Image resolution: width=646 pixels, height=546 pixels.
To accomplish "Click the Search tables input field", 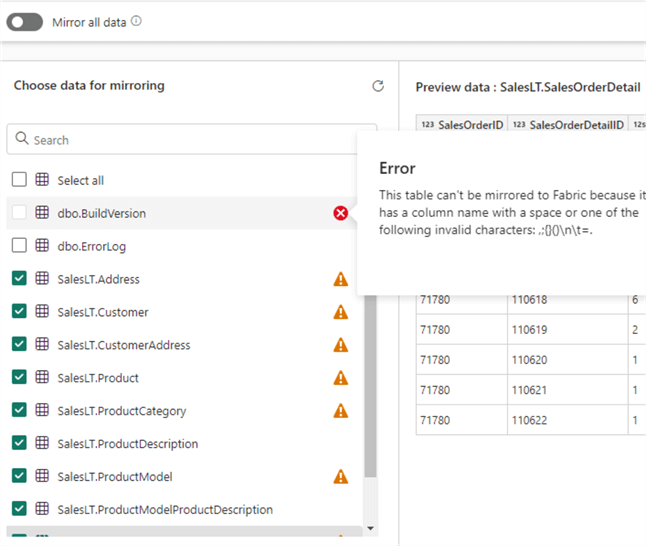I will 190,140.
